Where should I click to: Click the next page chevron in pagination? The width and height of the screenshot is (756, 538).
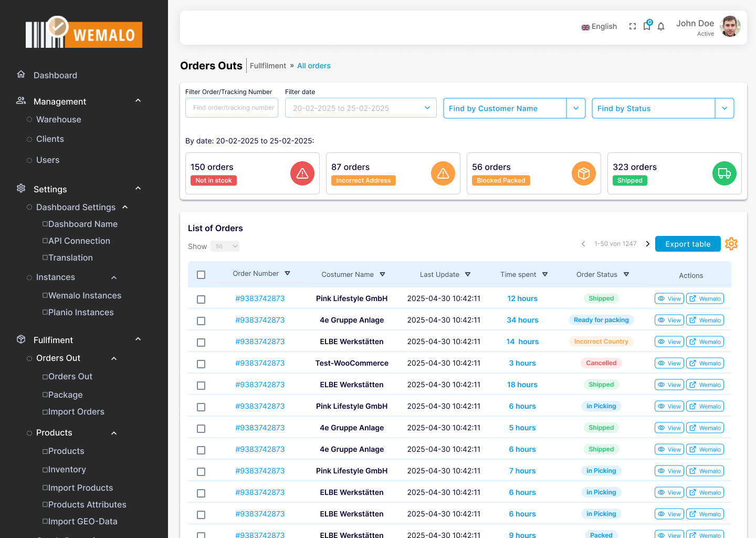pyautogui.click(x=648, y=244)
